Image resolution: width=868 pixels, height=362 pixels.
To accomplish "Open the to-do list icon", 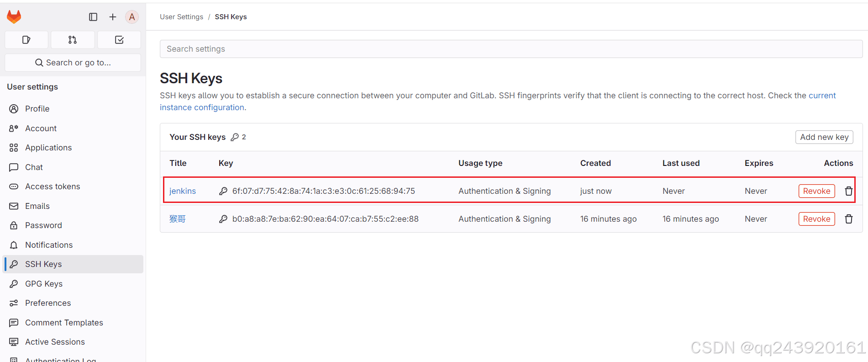I will [x=119, y=40].
